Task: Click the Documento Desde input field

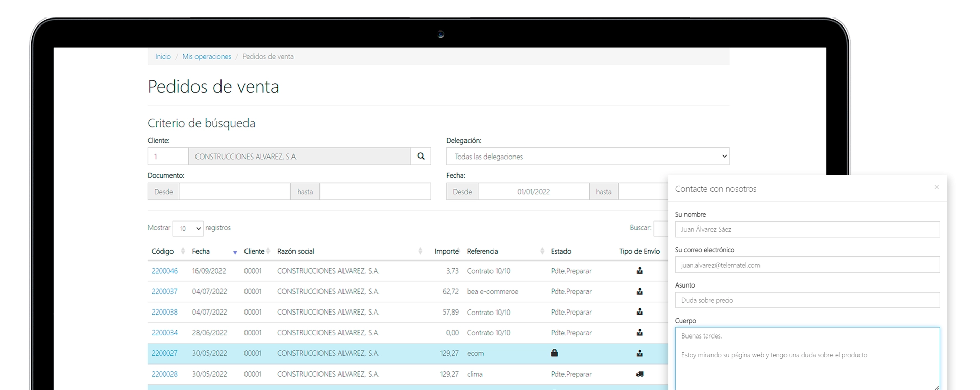Action: pos(235,191)
